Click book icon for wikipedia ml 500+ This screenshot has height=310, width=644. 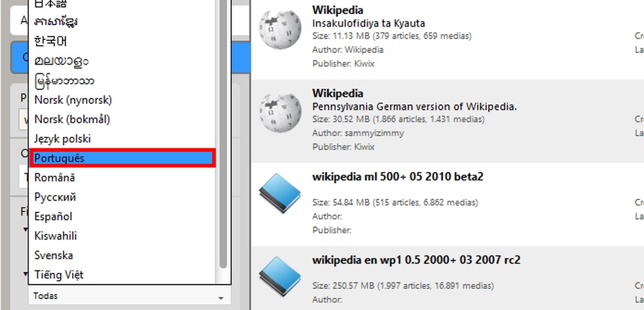(x=279, y=193)
